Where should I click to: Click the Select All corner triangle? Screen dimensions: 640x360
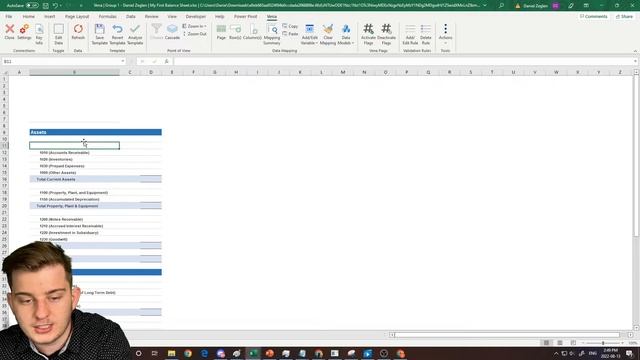5,72
